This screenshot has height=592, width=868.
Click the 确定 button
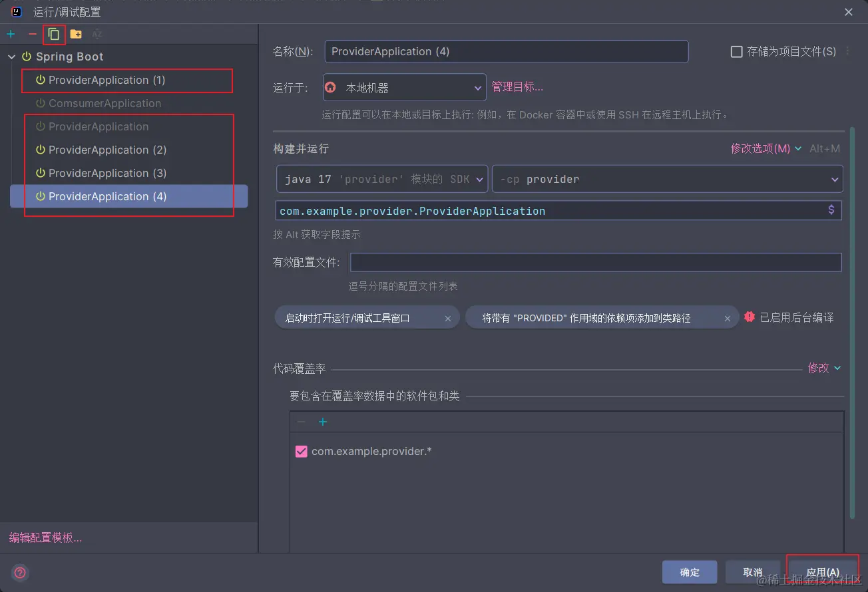(690, 572)
